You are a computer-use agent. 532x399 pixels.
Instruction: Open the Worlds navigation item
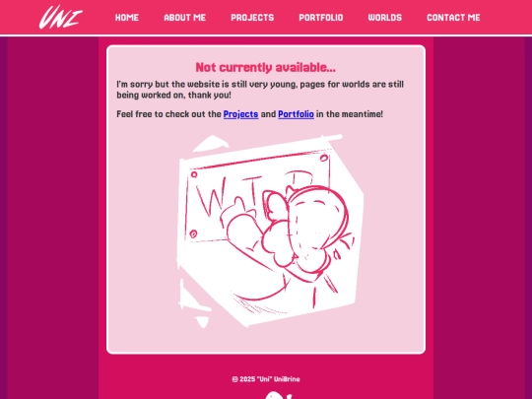coord(385,18)
